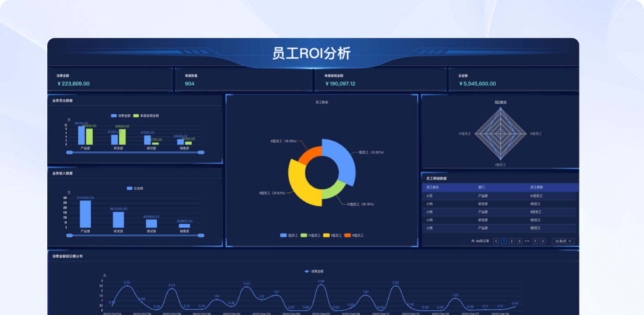Viewport: 644px width, 315px height.
Task: Select page 3 in the pagination
Action: point(519,241)
